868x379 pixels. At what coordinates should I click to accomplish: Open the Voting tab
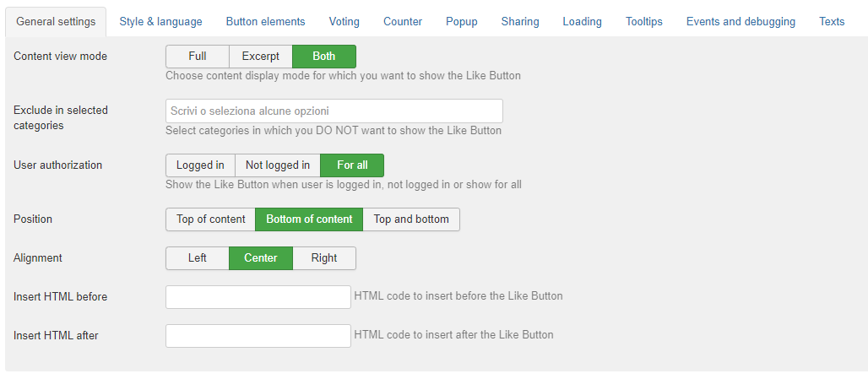click(x=344, y=22)
